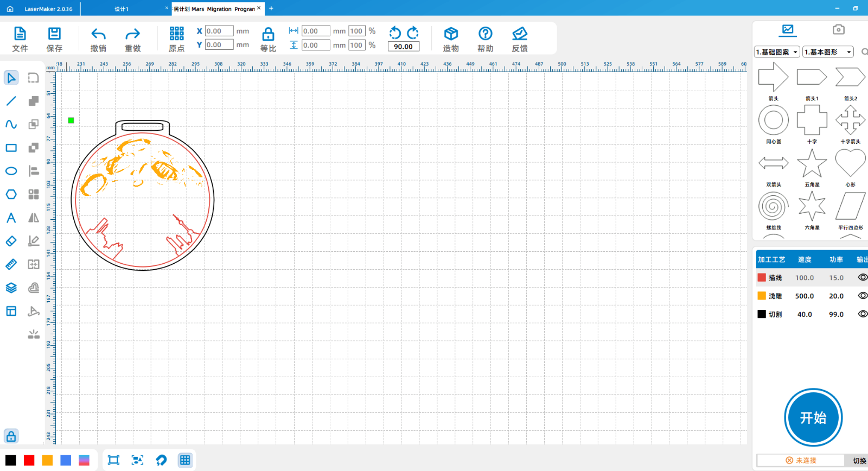Click the Undo (撤销) button

point(98,40)
